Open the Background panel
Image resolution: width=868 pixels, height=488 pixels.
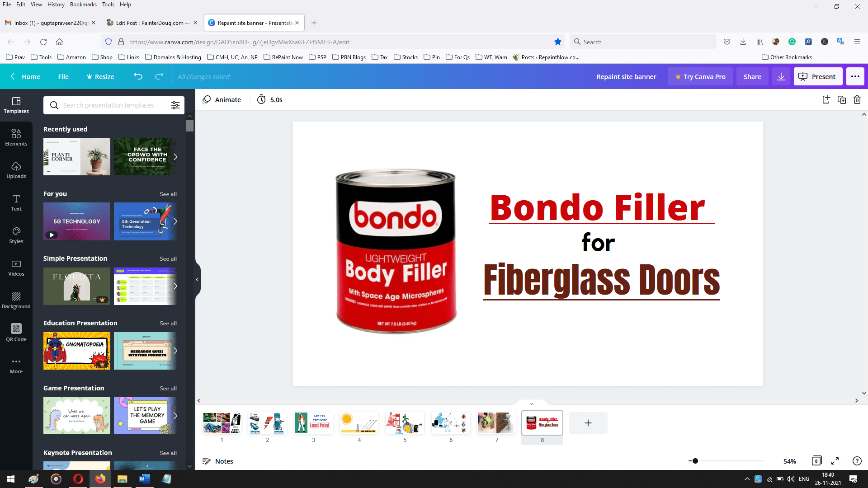coord(16,300)
